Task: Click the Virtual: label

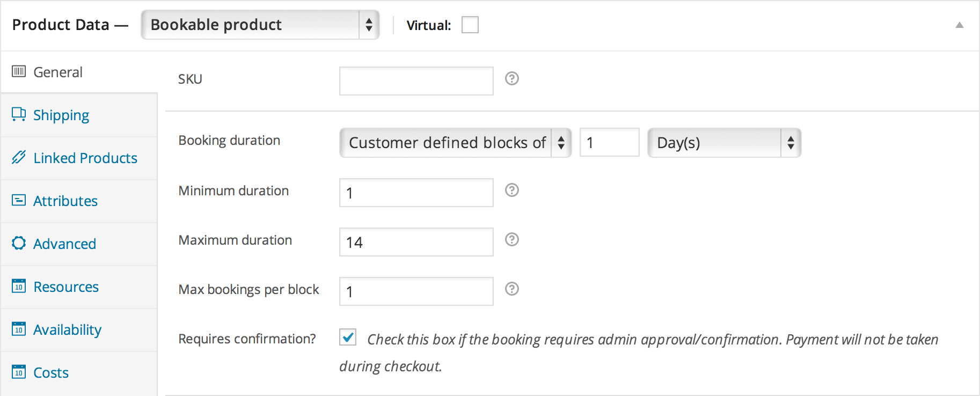Action: pyautogui.click(x=429, y=25)
